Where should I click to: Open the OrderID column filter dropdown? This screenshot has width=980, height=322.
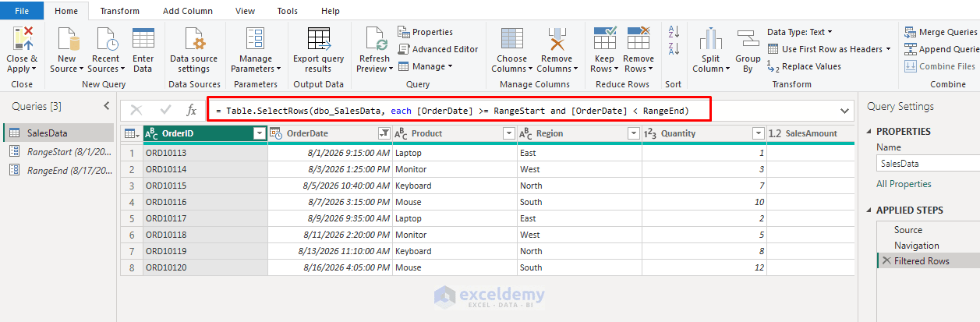pyautogui.click(x=259, y=133)
